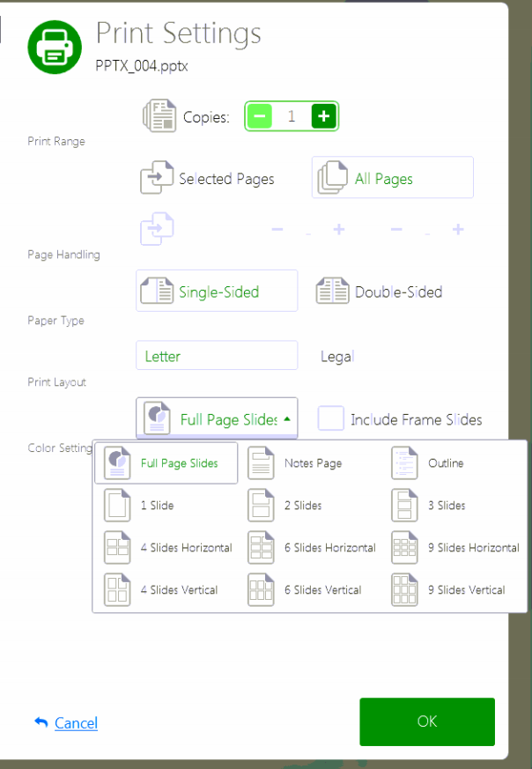Choose Full Page Slides from layout list
The width and height of the screenshot is (532, 769).
click(x=166, y=463)
